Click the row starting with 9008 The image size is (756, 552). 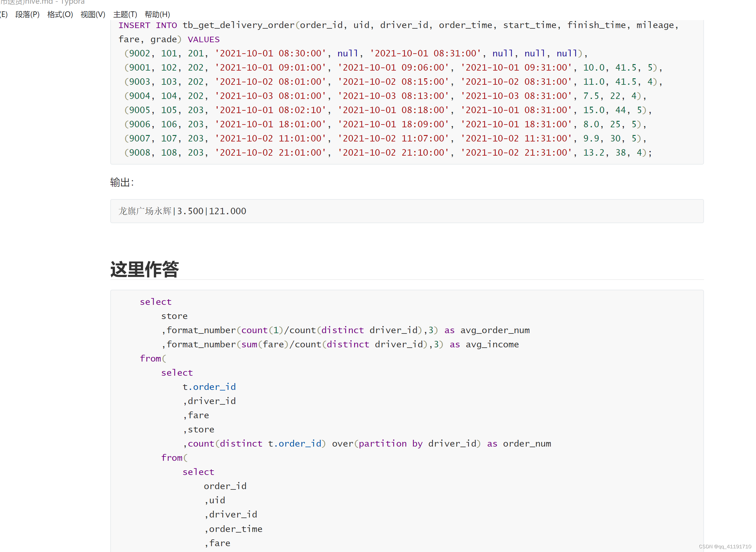(388, 153)
